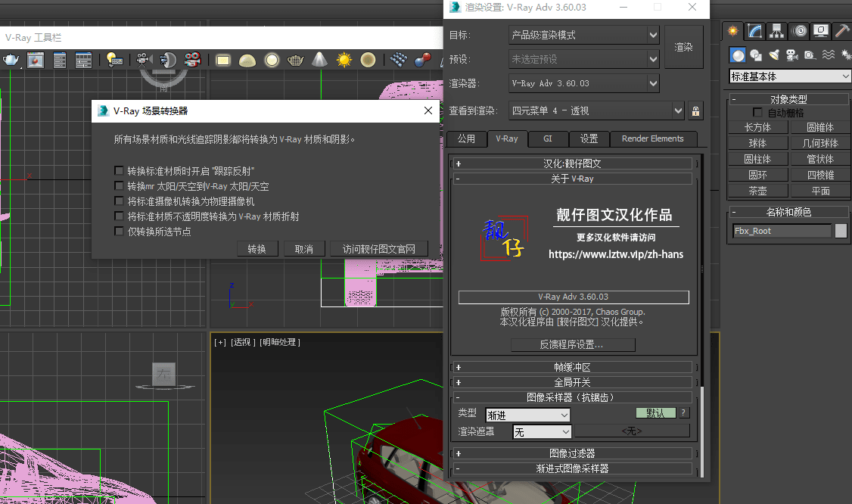
Task: Collapse the 对象类型 rollout
Action: [x=788, y=99]
